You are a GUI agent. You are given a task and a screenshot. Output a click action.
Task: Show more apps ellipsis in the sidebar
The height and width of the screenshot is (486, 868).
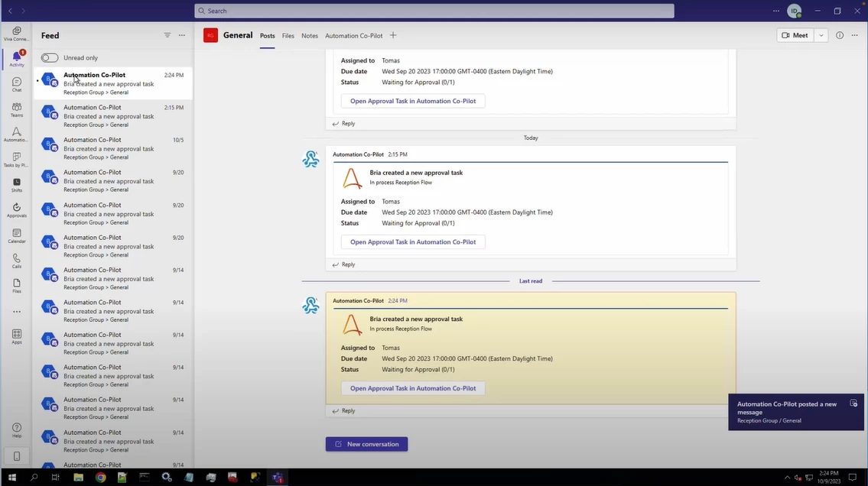17,311
